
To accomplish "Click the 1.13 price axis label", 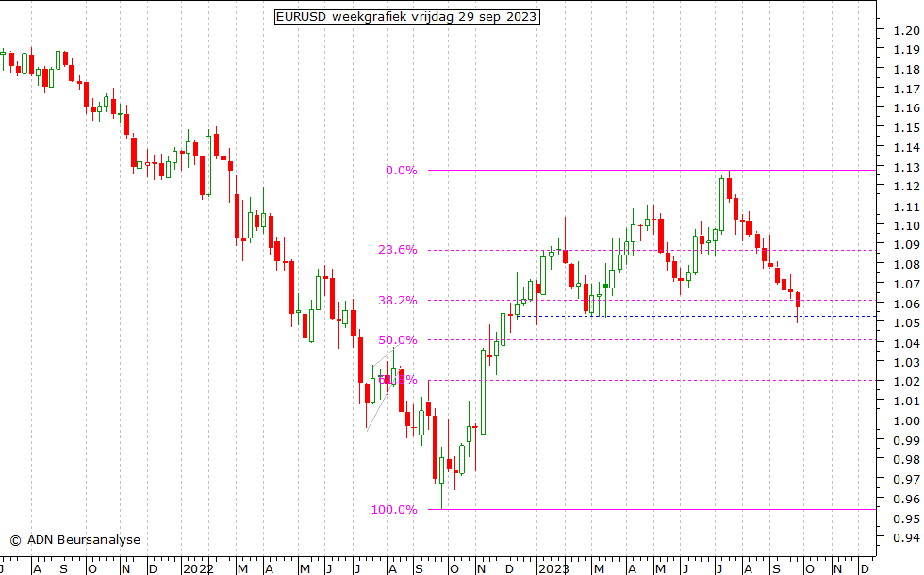I will 906,168.
